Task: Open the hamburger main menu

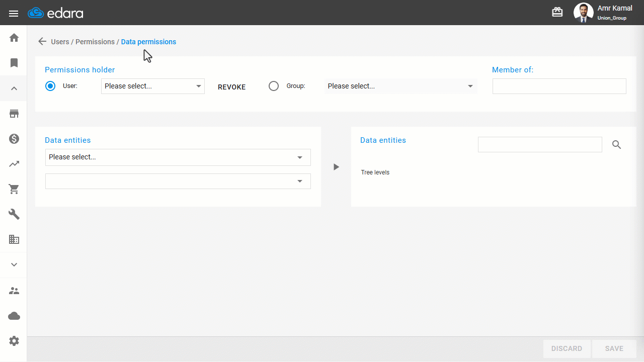Action: [14, 13]
